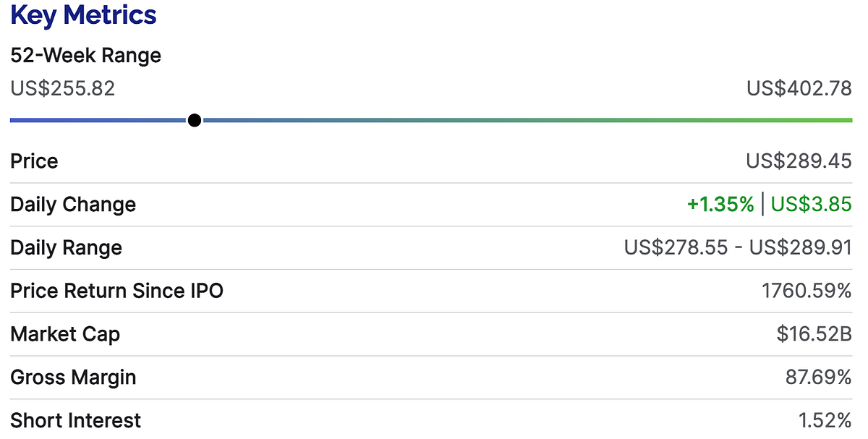Select the daily range values US$278.55 - US$289.91

[x=739, y=247]
